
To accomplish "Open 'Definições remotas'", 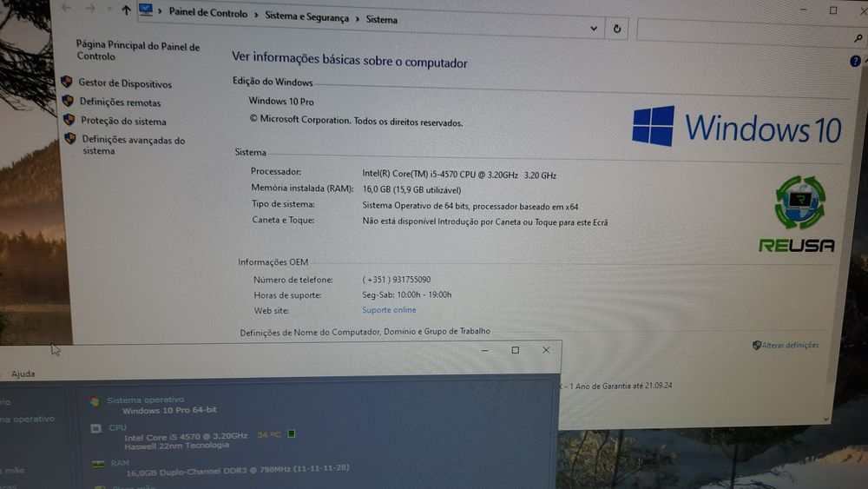I will click(120, 102).
